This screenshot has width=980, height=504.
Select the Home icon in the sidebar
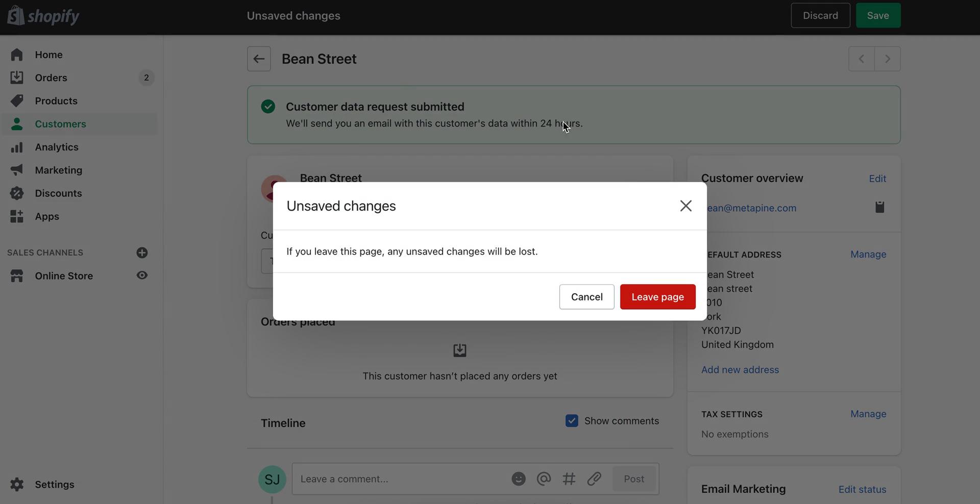point(17,55)
